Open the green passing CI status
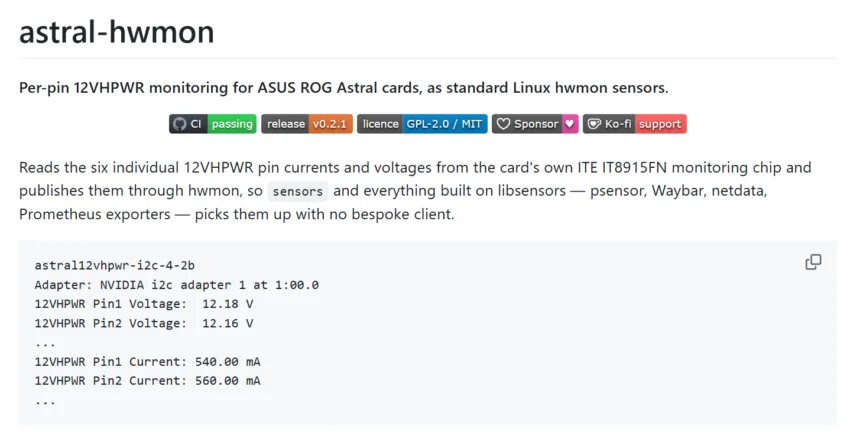850x432 pixels. click(x=232, y=124)
